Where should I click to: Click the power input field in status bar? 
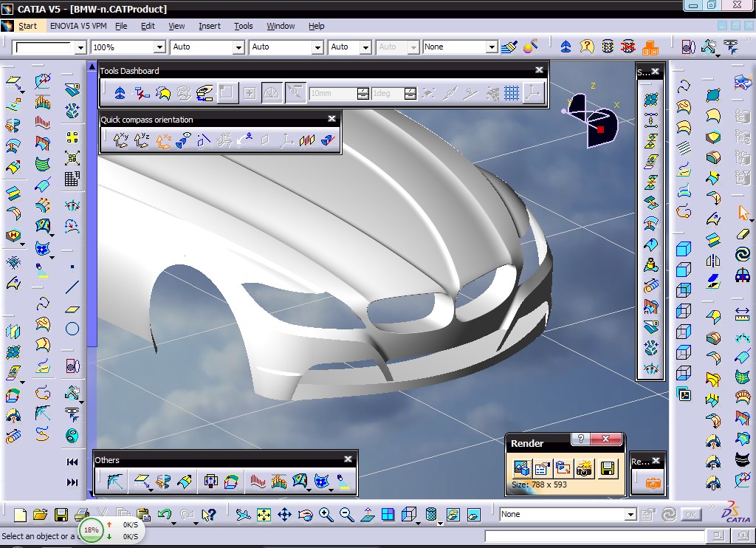[x=594, y=536]
